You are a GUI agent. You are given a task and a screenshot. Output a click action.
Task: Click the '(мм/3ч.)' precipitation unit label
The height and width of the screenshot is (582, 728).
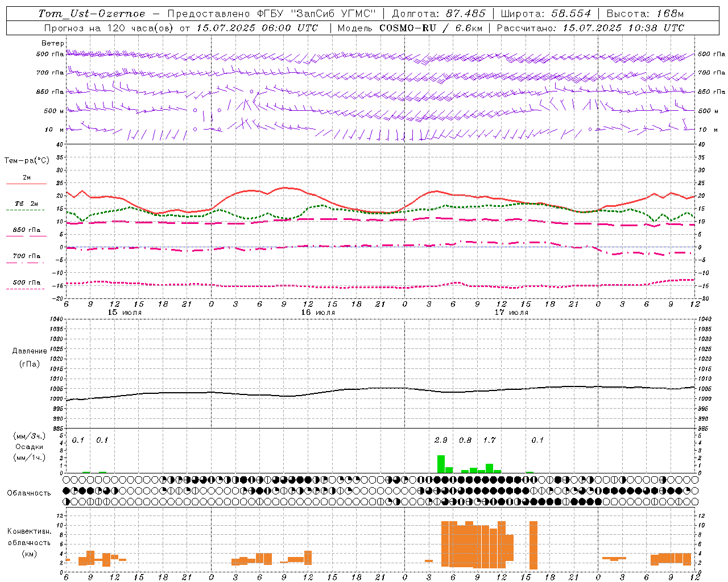point(30,436)
